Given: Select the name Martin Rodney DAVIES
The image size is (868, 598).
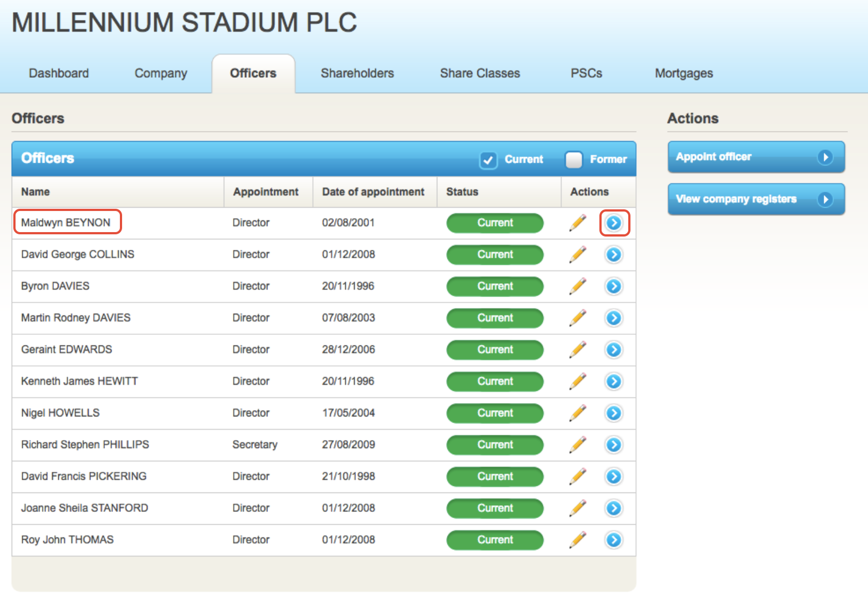Looking at the screenshot, I should point(76,318).
